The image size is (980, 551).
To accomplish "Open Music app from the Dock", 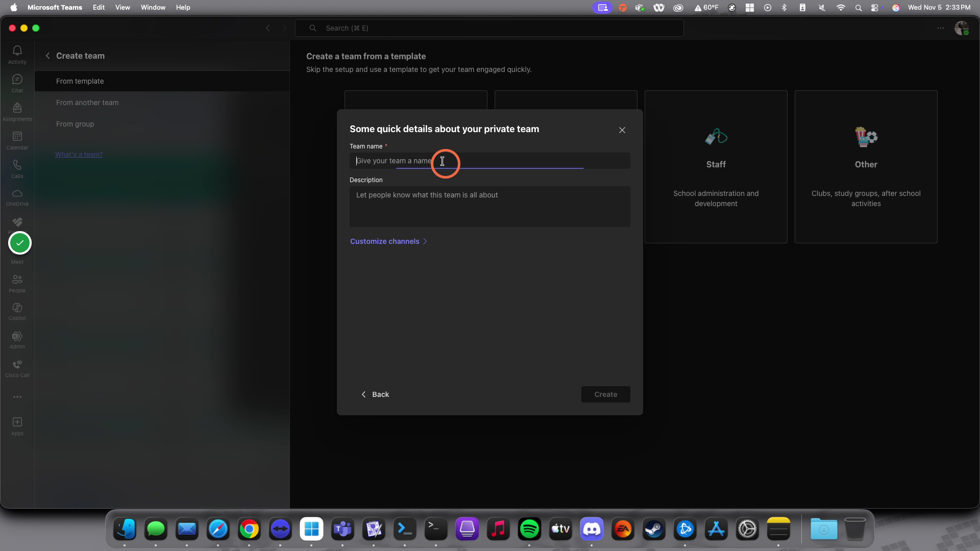I will 498,529.
